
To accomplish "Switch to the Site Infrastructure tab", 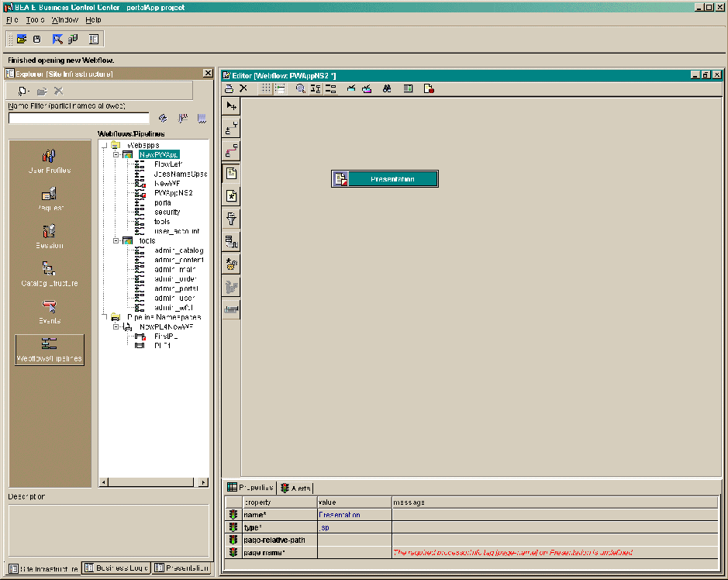I will coord(43,568).
